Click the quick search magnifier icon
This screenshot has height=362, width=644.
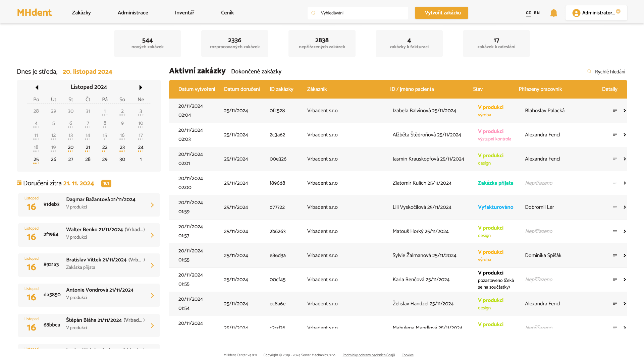[589, 71]
